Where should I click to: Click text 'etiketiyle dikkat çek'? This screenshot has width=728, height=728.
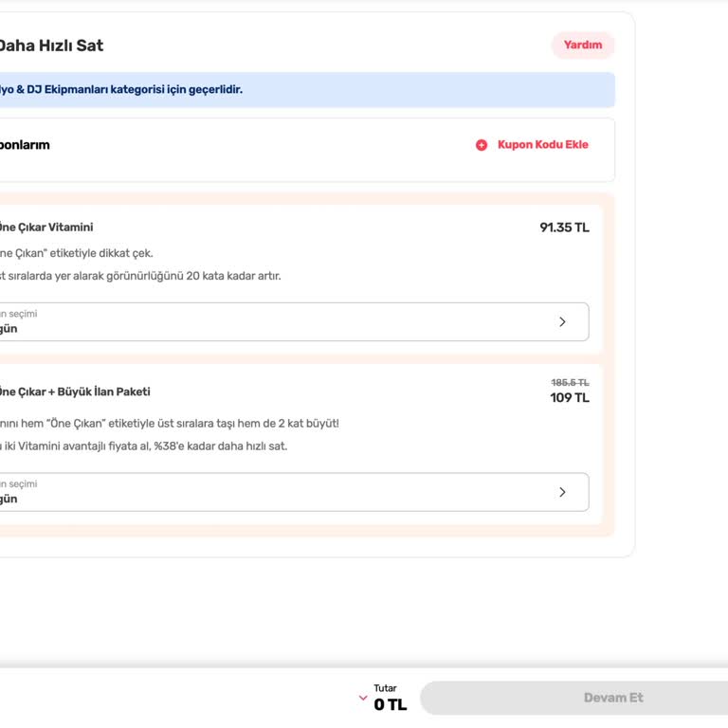(x=101, y=253)
